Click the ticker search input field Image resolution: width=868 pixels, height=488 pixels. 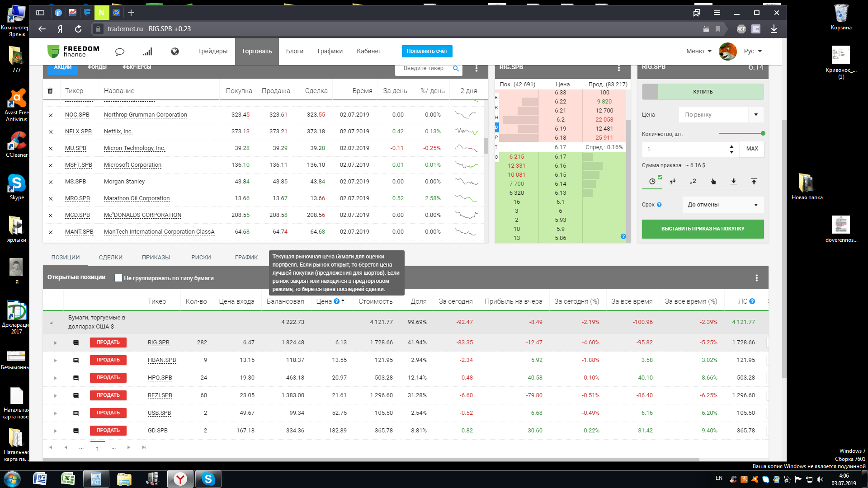424,68
